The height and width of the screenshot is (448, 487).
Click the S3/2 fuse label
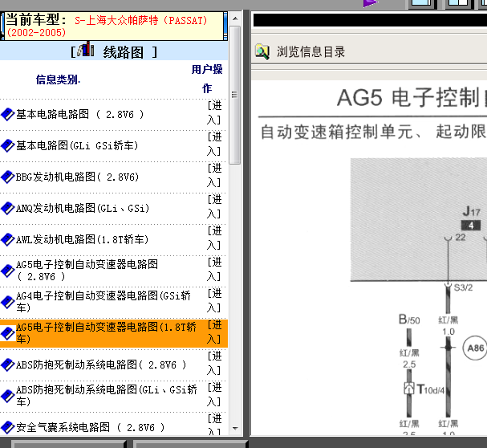click(x=464, y=287)
